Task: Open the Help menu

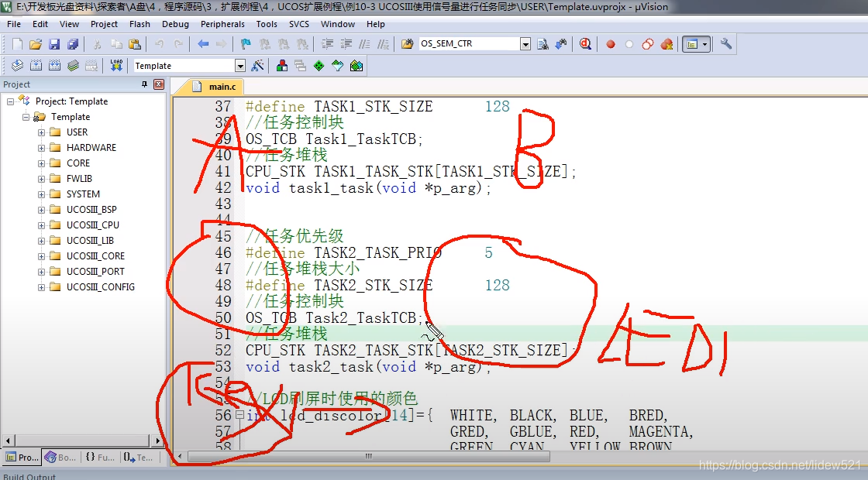Action: (x=375, y=24)
